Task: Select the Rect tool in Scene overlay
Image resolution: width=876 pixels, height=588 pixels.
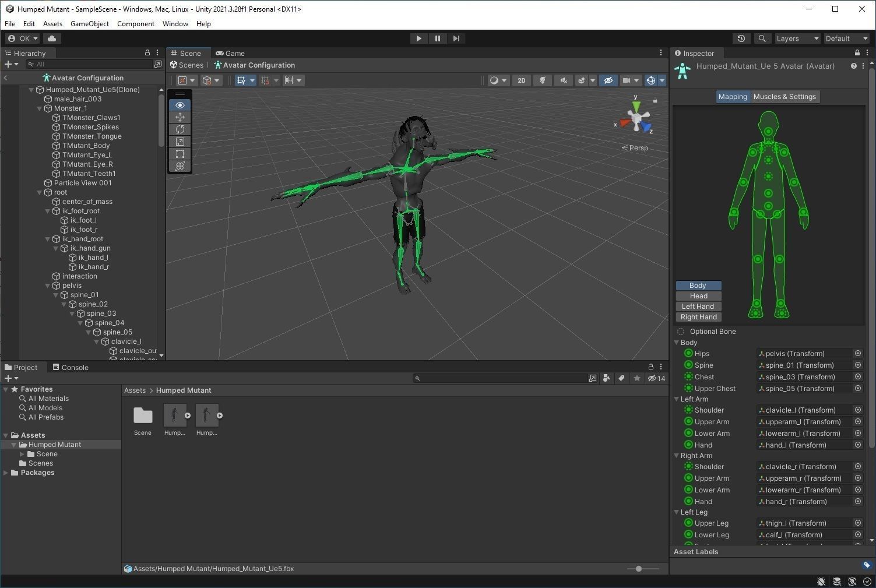Action: point(180,154)
